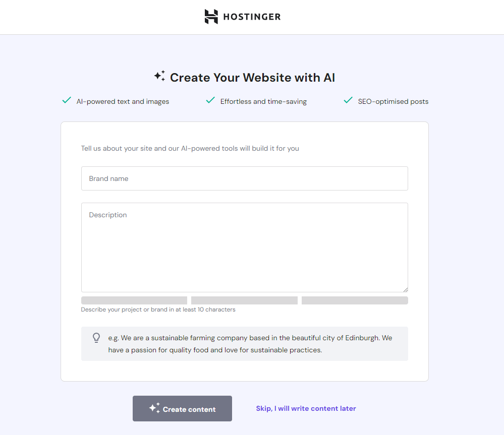Click the sparkles icon on the Create content button
This screenshot has height=435, width=504.
point(154,408)
